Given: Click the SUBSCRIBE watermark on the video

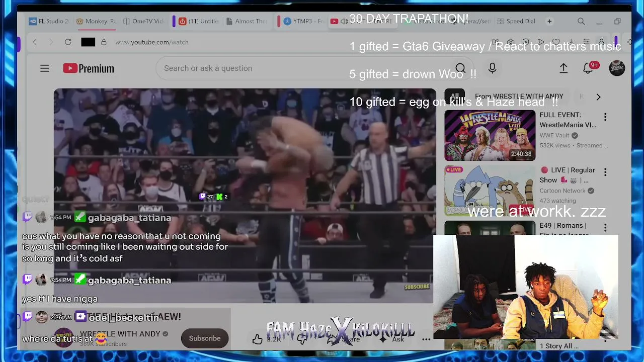Looking at the screenshot, I should click(417, 287).
